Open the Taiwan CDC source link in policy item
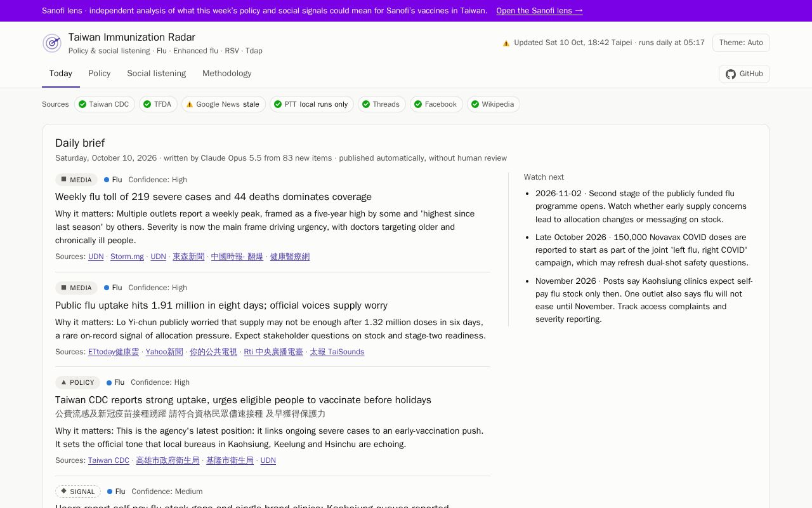 tap(108, 460)
